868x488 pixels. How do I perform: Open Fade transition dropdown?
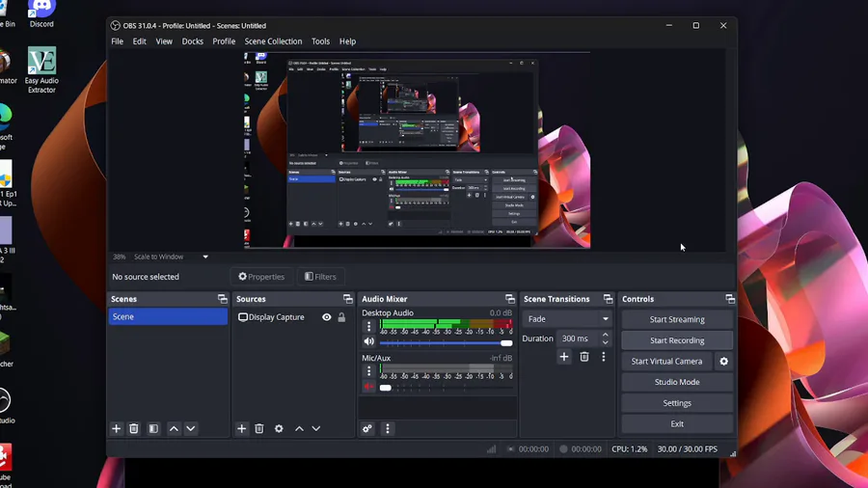point(567,318)
